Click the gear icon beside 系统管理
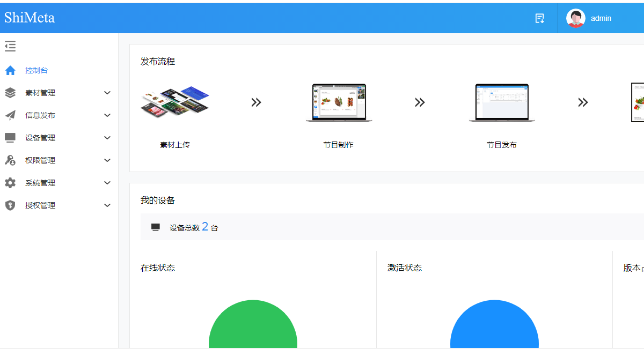The height and width of the screenshot is (349, 644). (x=10, y=182)
